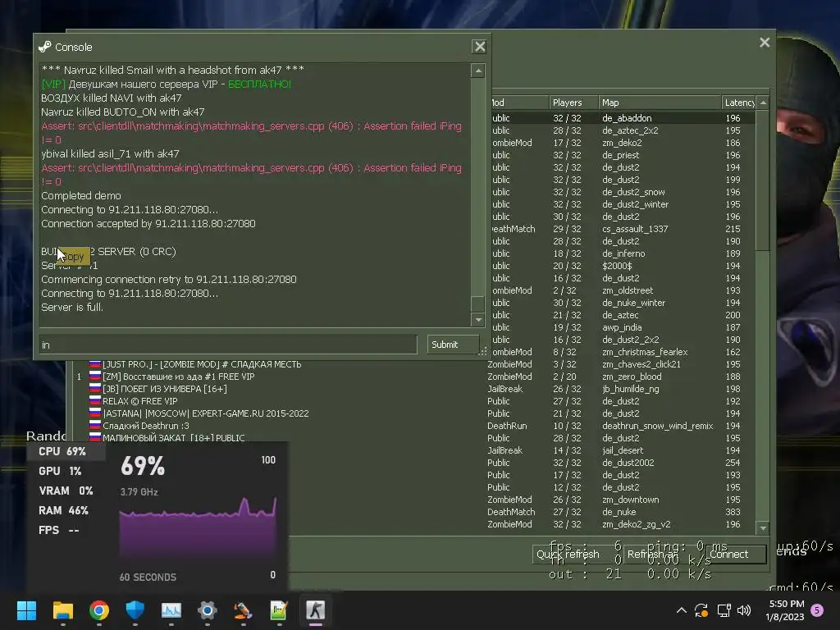Image resolution: width=840 pixels, height=630 pixels.
Task: Select deathrun_snow_wind_remix server row
Action: point(414,426)
